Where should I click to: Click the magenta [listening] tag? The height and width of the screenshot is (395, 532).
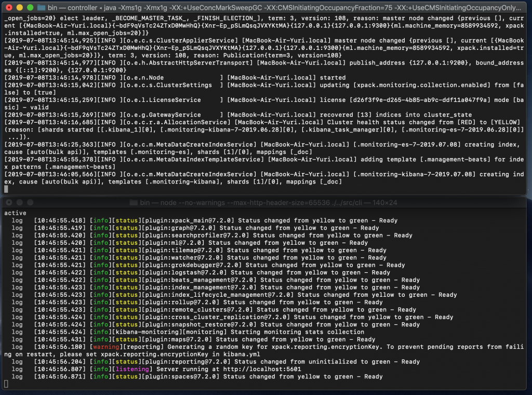point(132,369)
